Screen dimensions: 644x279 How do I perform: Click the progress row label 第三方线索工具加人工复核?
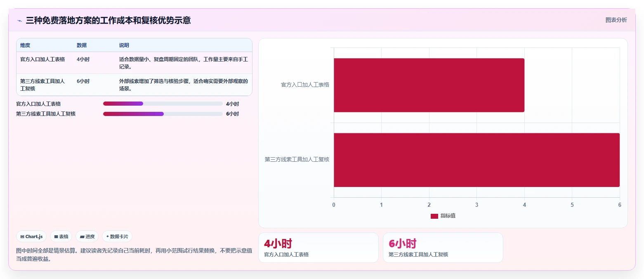click(46, 114)
